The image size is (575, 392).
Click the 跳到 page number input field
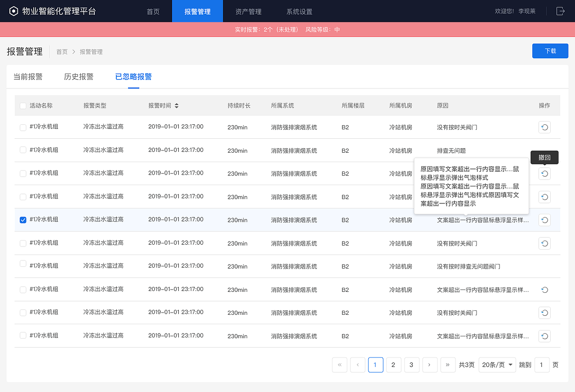tap(542, 365)
